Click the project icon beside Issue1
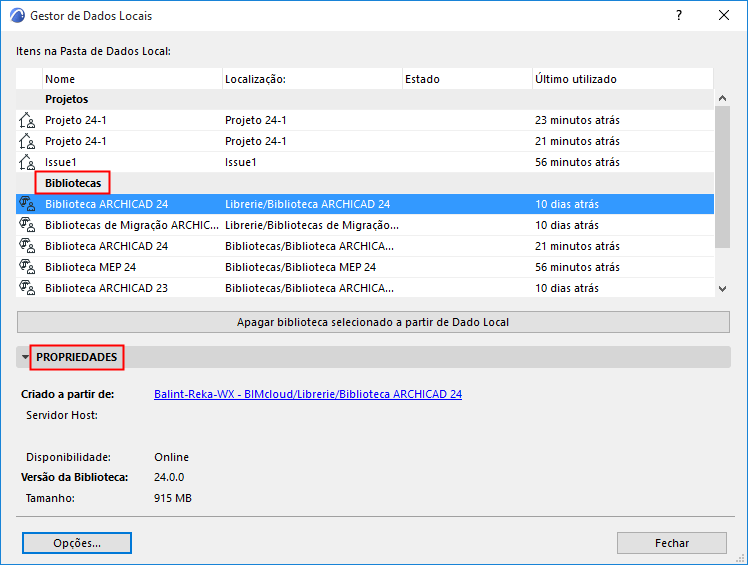The image size is (748, 565). pos(27,162)
